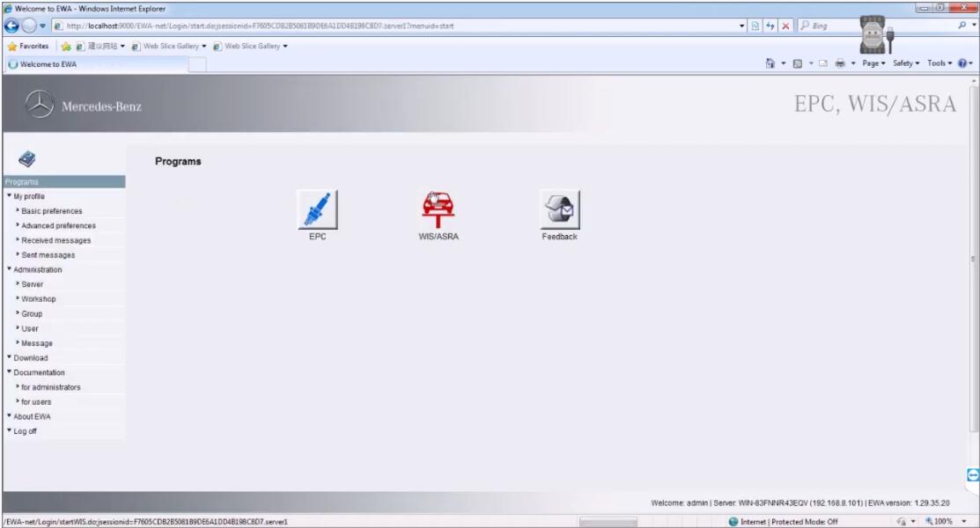Open the Feedback envelope icon

[x=559, y=209]
